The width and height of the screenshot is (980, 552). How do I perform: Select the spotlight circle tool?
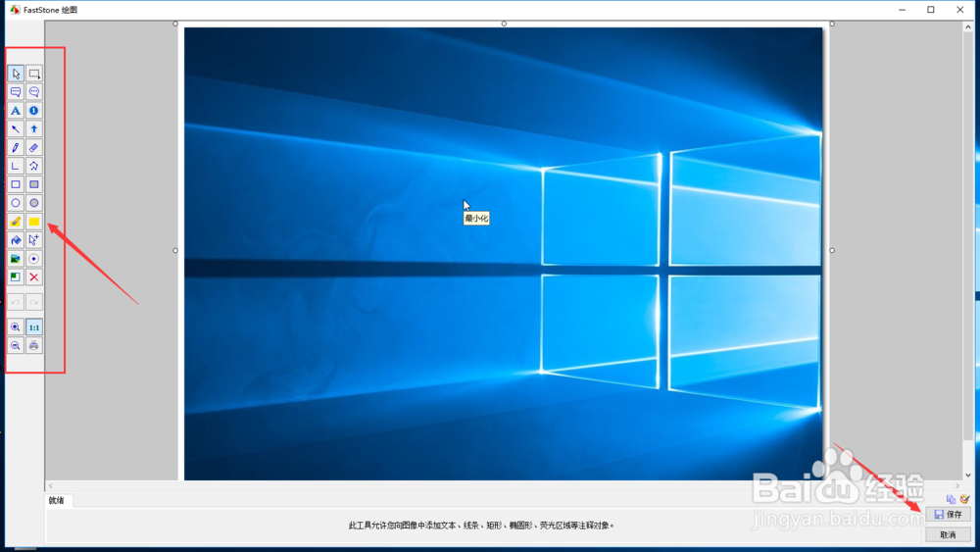33,258
